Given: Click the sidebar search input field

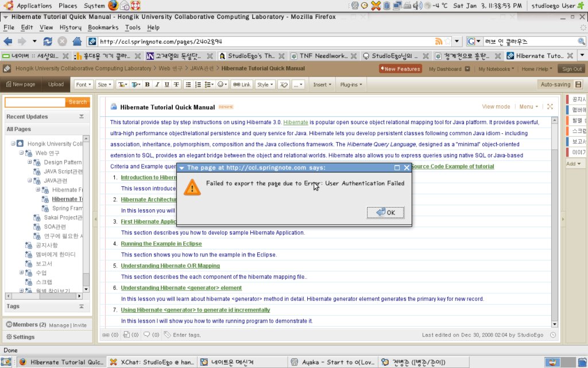Looking at the screenshot, I should point(35,102).
